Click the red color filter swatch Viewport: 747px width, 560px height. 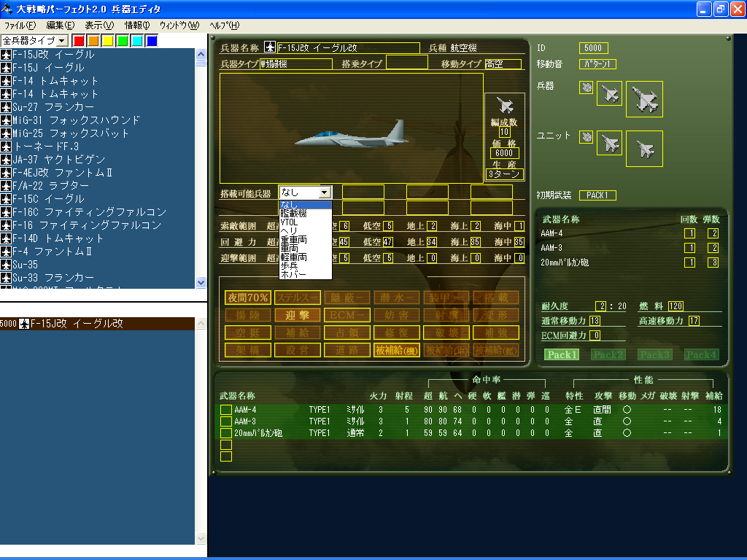[80, 41]
